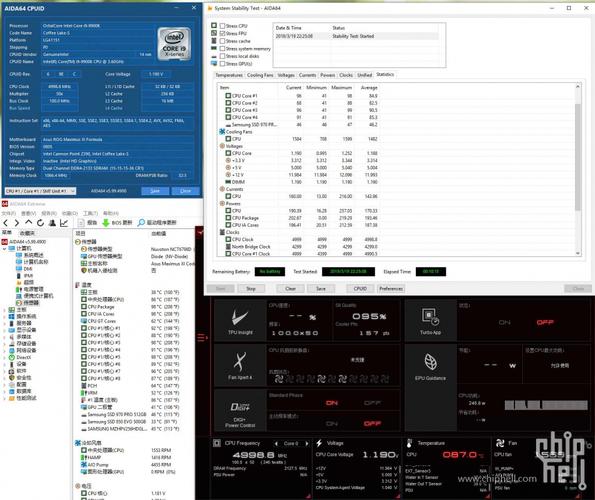
Task: Click the Intel Core i9 logo in CPUID
Action: [174, 43]
